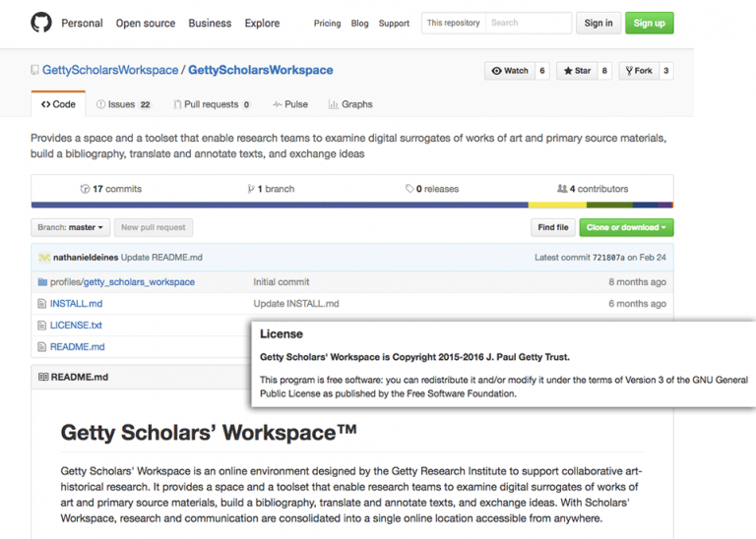
Task: Click the nathanieldeines avatar icon
Action: pos(44,258)
